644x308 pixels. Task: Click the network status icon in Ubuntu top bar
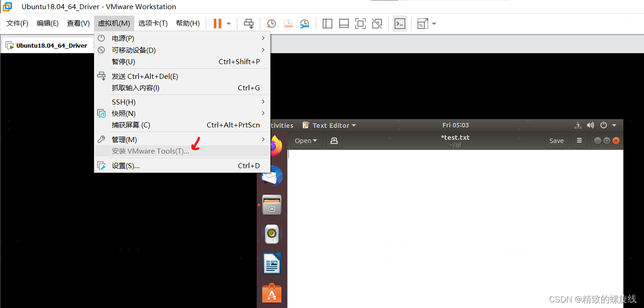click(578, 125)
